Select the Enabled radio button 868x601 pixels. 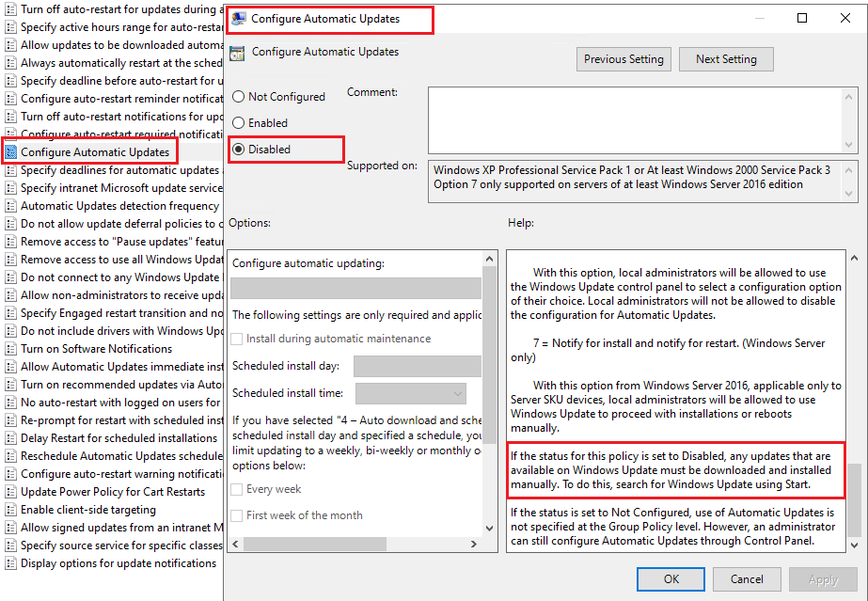[x=238, y=123]
